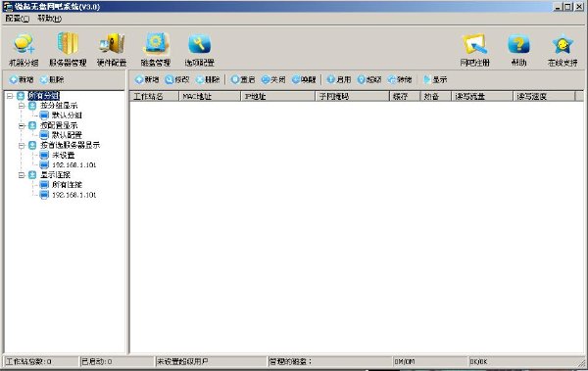588x371 pixels.
Task: Select 192.168.1.101 under 显示连接
Action: click(x=73, y=195)
